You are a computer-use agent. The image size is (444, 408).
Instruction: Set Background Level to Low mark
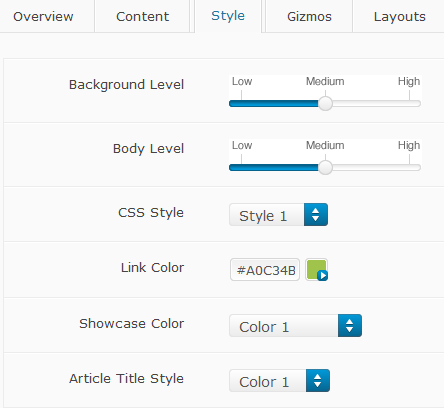(241, 103)
